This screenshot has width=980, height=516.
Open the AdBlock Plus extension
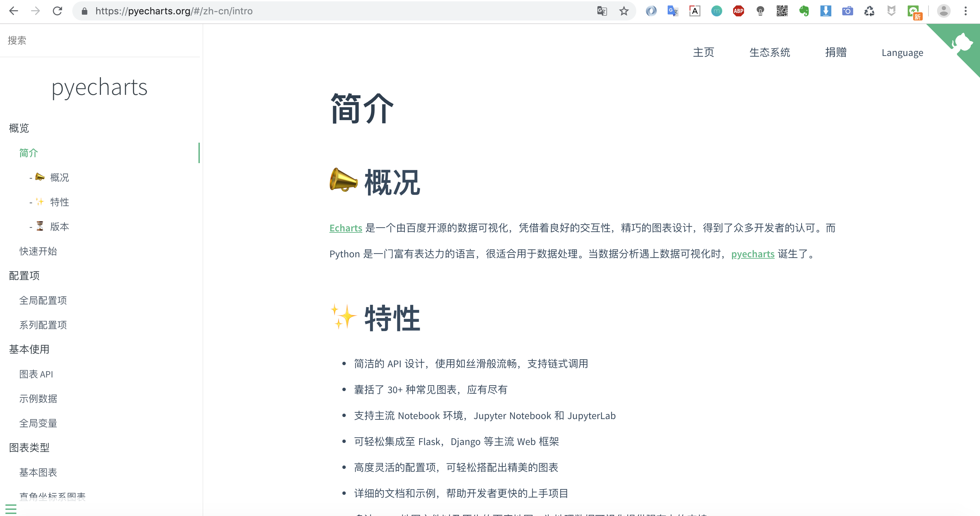[x=739, y=11]
